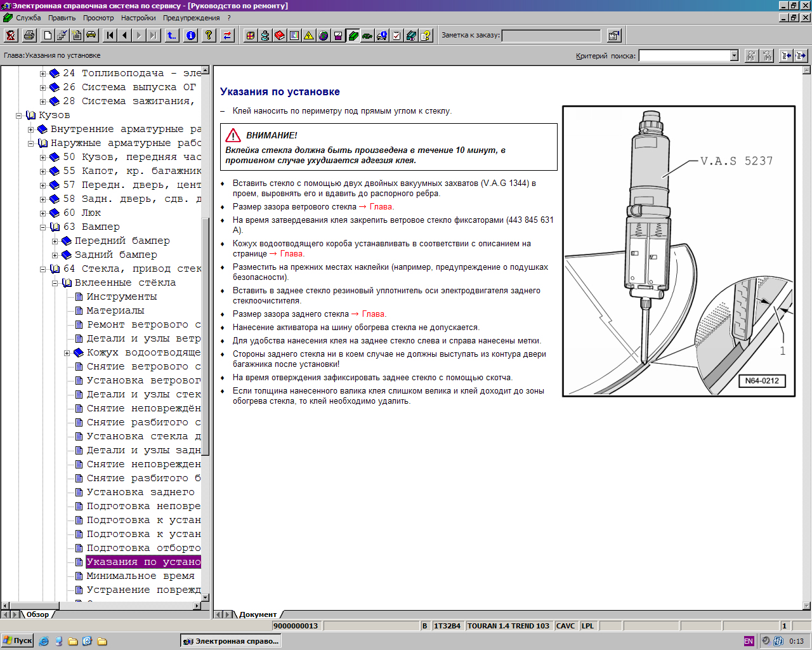Click the yellow warning triangle toolbar icon
Image resolution: width=812 pixels, height=650 pixels.
[308, 36]
